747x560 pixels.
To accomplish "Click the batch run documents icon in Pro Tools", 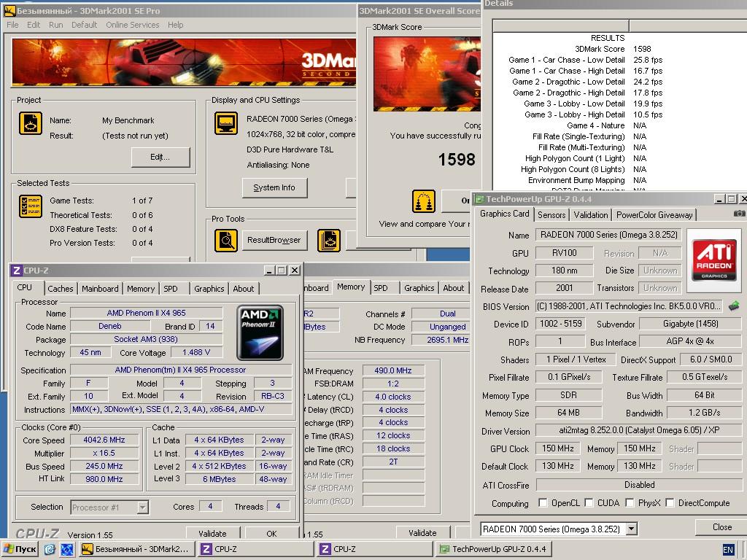I will [329, 240].
